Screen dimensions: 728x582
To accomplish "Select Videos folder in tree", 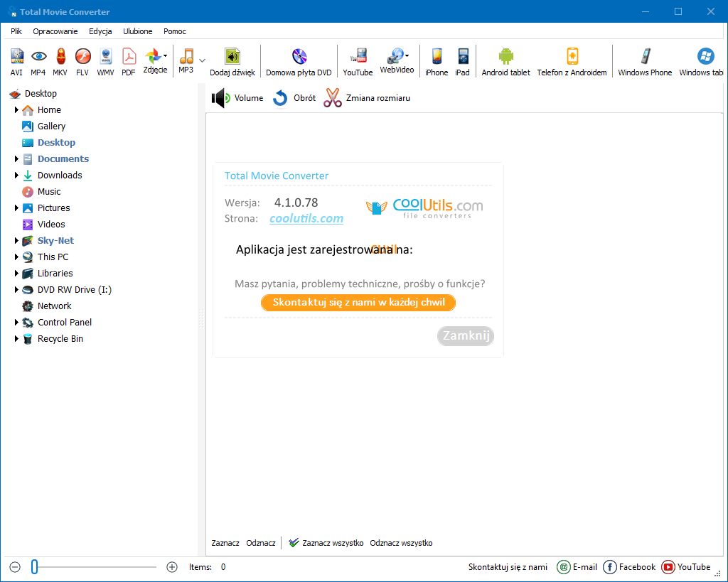I will [44, 224].
